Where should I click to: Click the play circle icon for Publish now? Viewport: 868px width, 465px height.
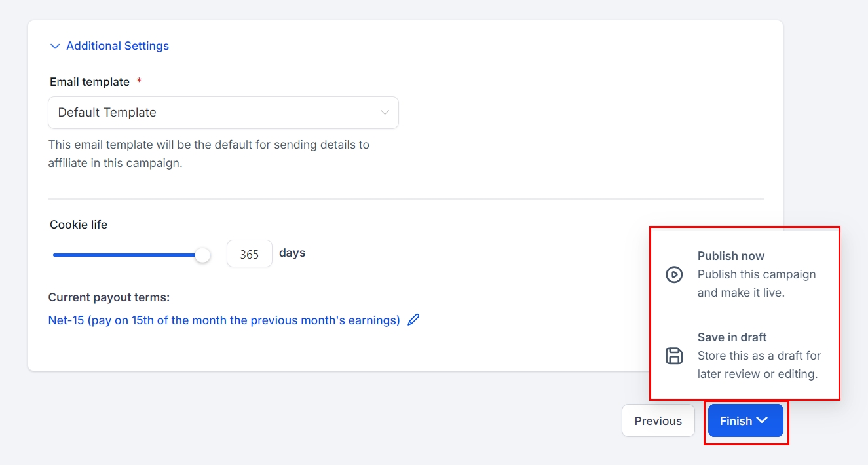(674, 274)
